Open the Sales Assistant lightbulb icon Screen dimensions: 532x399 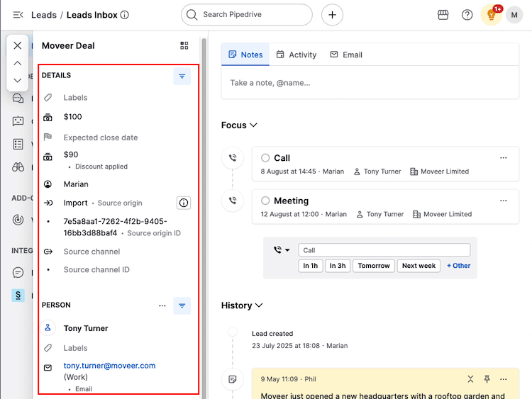(x=492, y=15)
